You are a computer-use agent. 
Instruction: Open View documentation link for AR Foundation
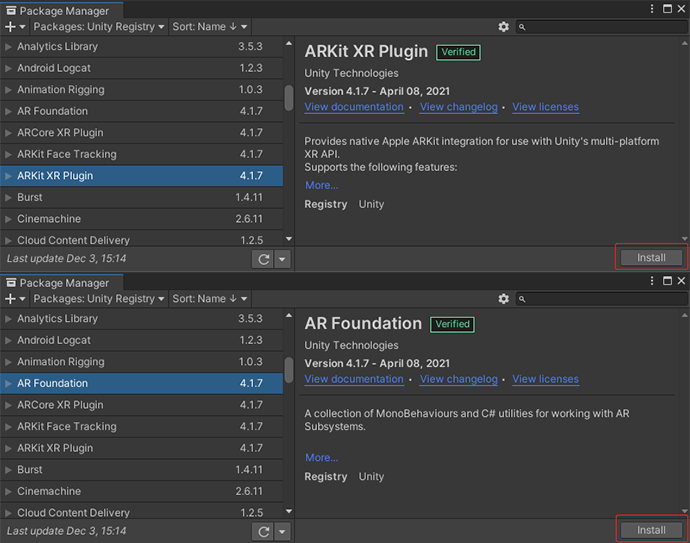pos(354,379)
